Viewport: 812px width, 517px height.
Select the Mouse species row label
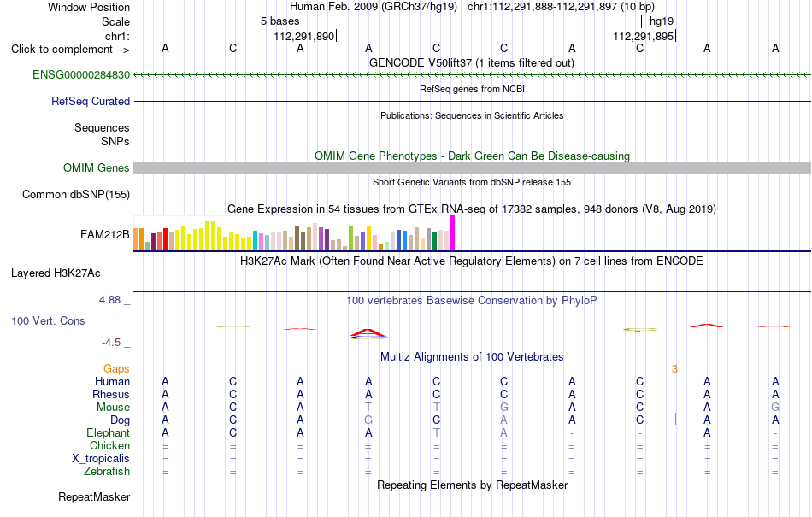[x=113, y=408]
